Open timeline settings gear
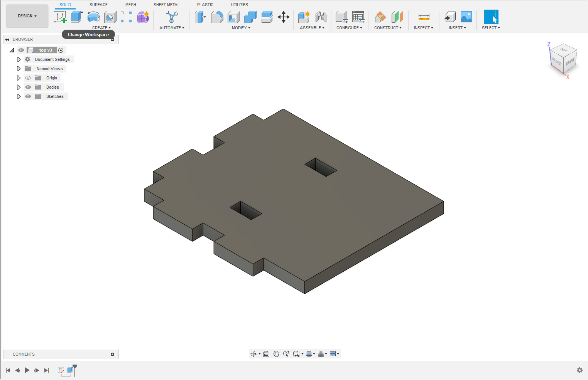This screenshot has height=380, width=588. [580, 370]
